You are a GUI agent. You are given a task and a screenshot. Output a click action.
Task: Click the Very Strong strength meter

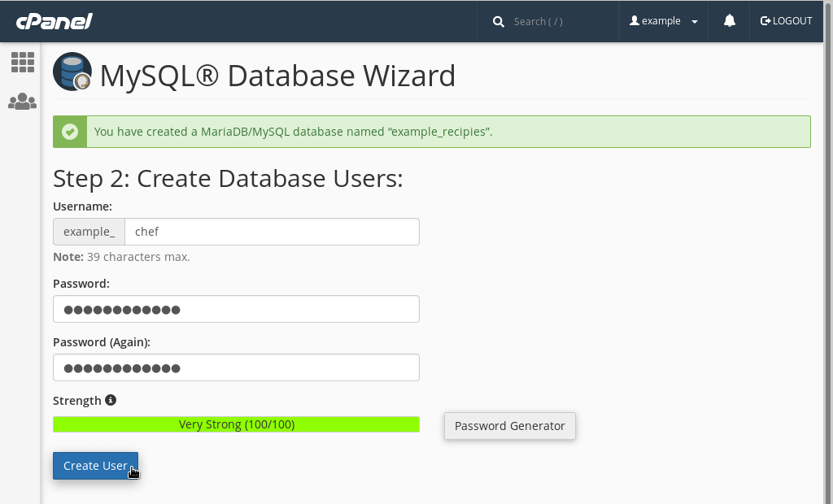pos(236,424)
